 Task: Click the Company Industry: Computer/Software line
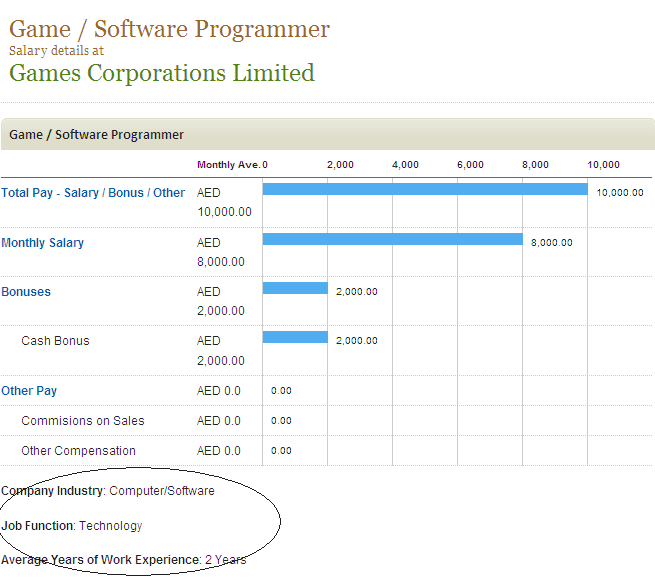point(108,491)
